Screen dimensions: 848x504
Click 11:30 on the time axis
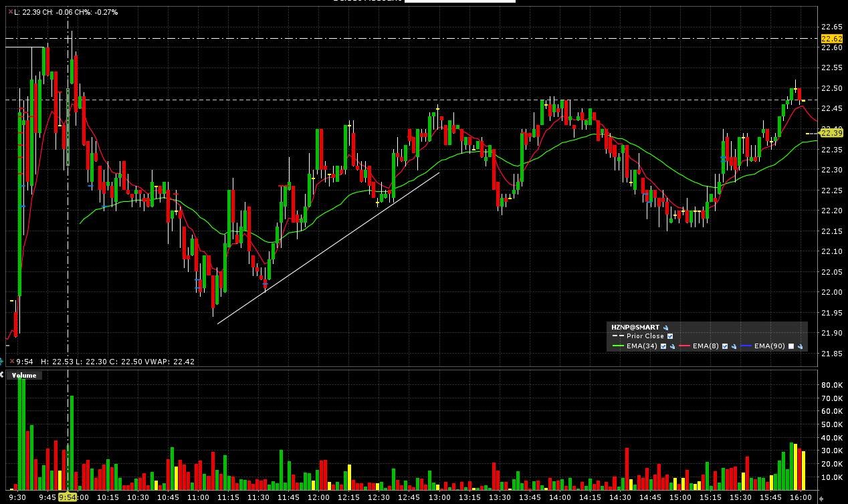click(x=258, y=497)
